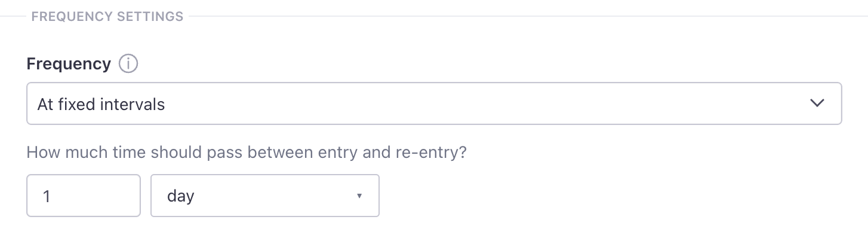Click the "SETTINGS" word in section header
This screenshot has height=244, width=868.
tap(150, 17)
